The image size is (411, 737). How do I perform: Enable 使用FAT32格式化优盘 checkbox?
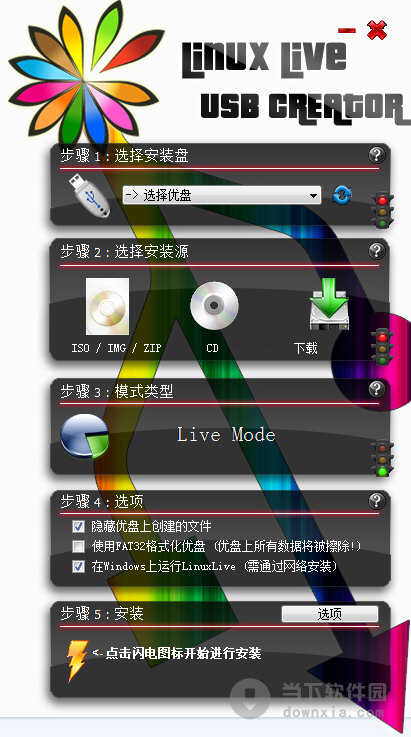click(x=79, y=547)
